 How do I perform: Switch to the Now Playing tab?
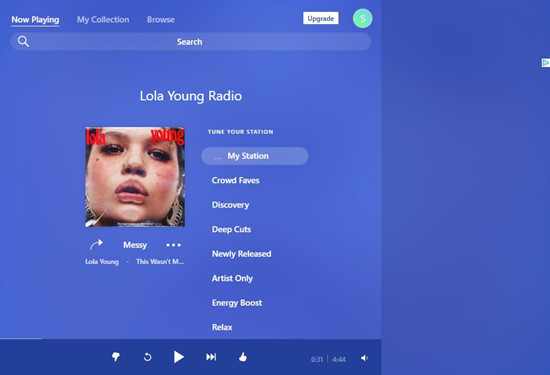[x=35, y=20]
